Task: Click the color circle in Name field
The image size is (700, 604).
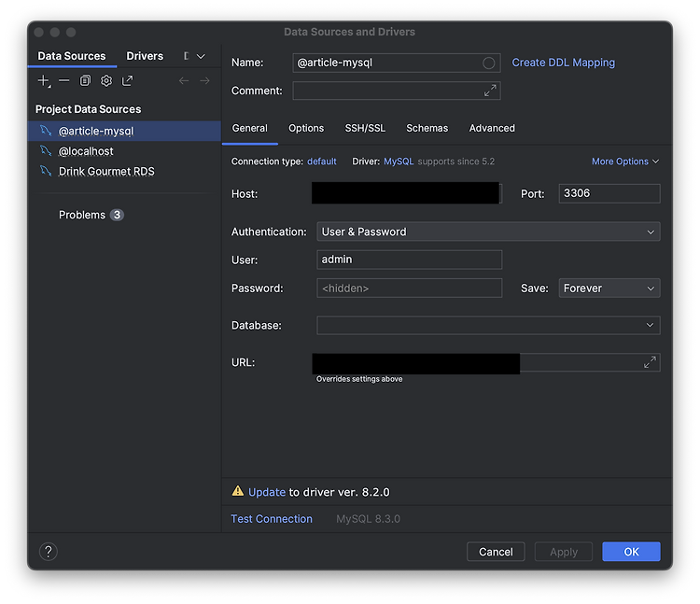Action: 488,63
